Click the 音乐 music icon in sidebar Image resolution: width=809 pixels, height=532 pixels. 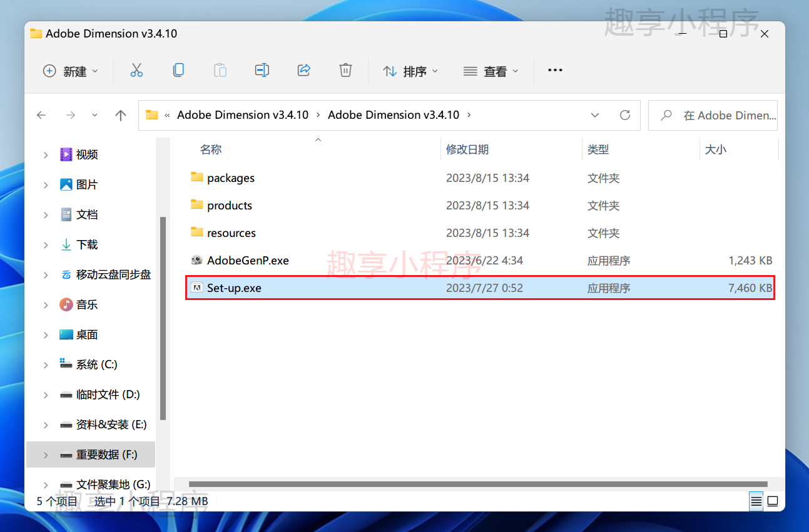coord(66,304)
